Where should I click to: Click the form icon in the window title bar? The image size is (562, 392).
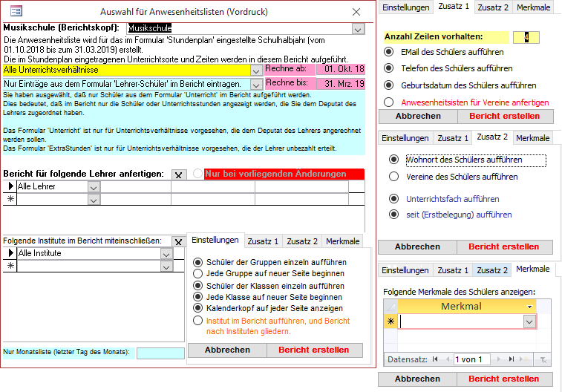tap(16, 12)
